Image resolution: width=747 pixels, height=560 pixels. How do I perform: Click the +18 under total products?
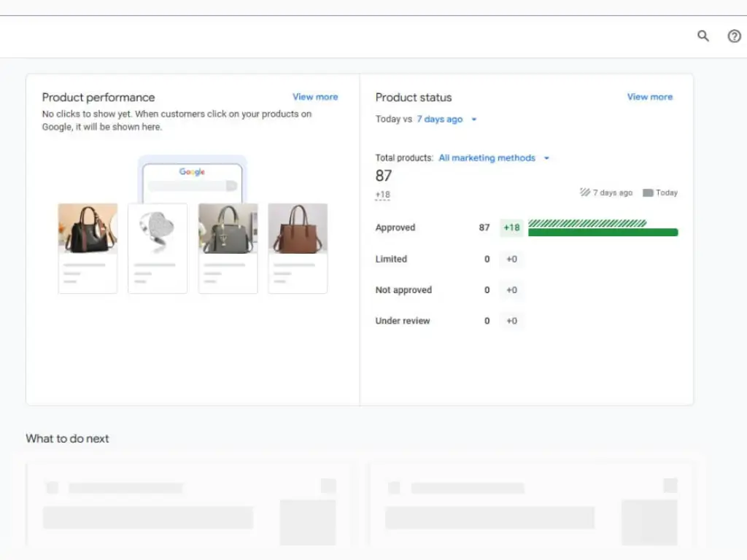coord(382,195)
